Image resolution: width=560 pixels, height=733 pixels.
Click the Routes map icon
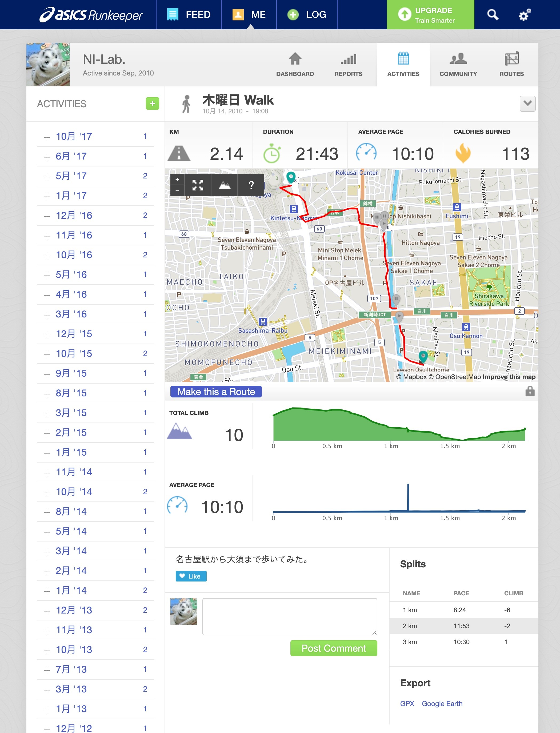[511, 59]
